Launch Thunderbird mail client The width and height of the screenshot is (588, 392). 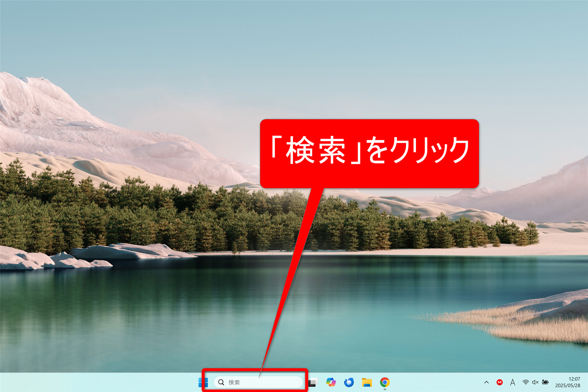349,382
